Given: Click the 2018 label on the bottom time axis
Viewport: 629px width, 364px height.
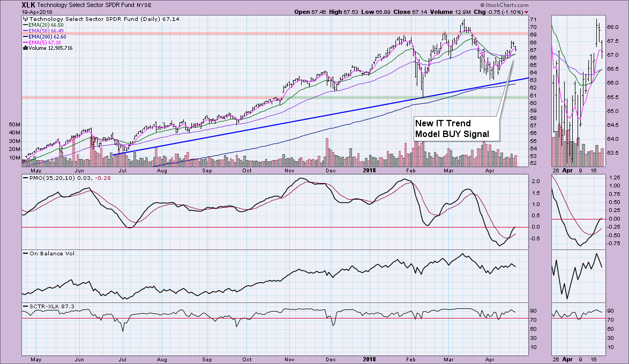Looking at the screenshot, I should tap(369, 360).
